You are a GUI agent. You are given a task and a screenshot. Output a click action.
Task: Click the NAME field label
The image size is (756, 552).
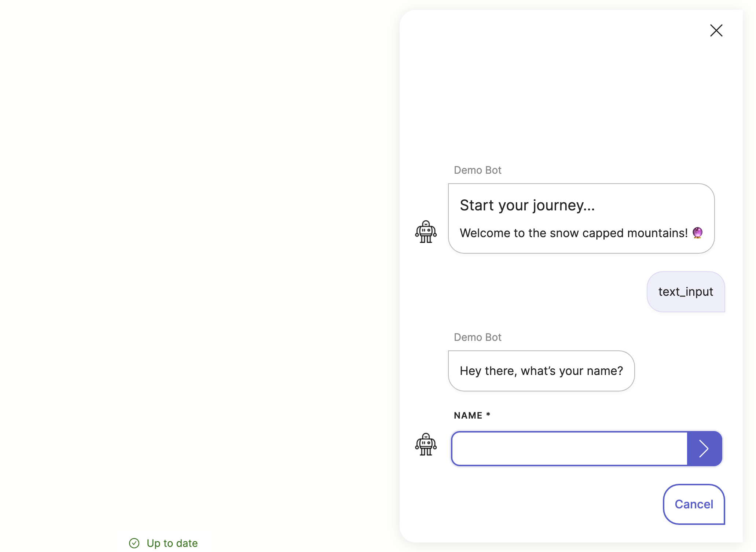tap(468, 415)
